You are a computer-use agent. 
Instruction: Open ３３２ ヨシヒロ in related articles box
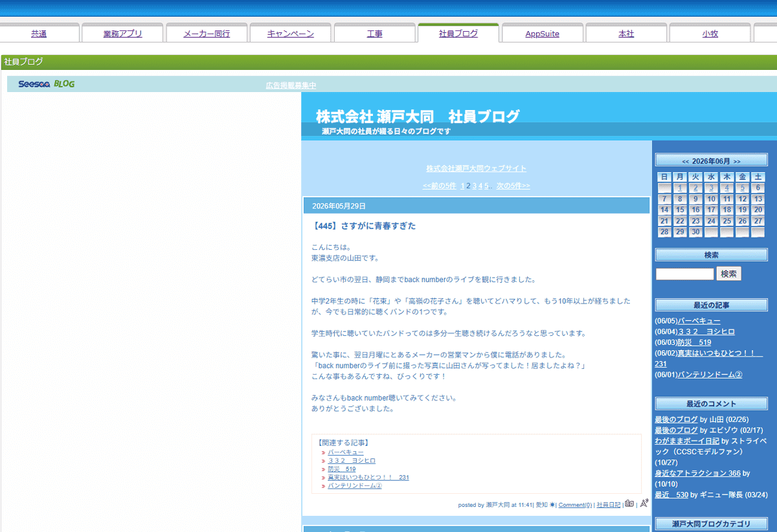352,461
